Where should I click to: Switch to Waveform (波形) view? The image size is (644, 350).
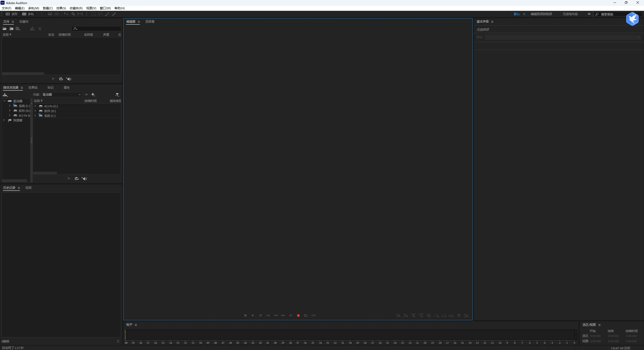point(12,14)
